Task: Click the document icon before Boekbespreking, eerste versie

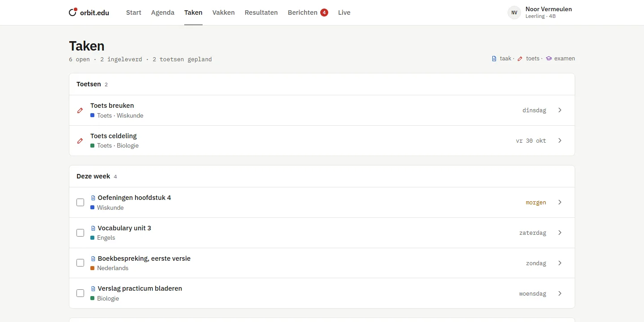Action: tap(93, 258)
